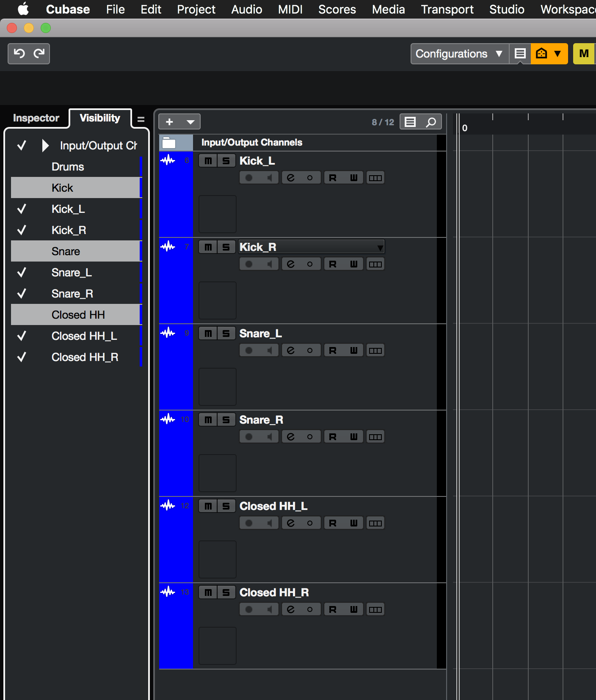Viewport: 596px width, 700px height.
Task: Expand Input/Output Channels folder triangle
Action: [45, 145]
